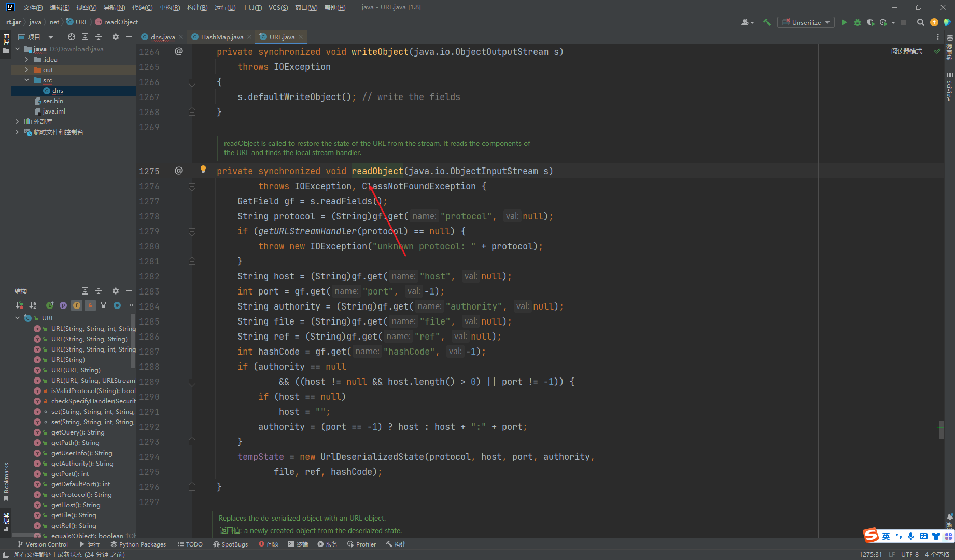Expand the out folder

pyautogui.click(x=26, y=70)
